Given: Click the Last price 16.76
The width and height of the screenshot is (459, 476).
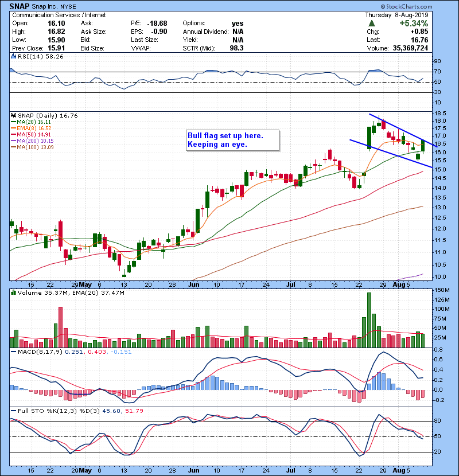Looking at the screenshot, I should click(419, 40).
